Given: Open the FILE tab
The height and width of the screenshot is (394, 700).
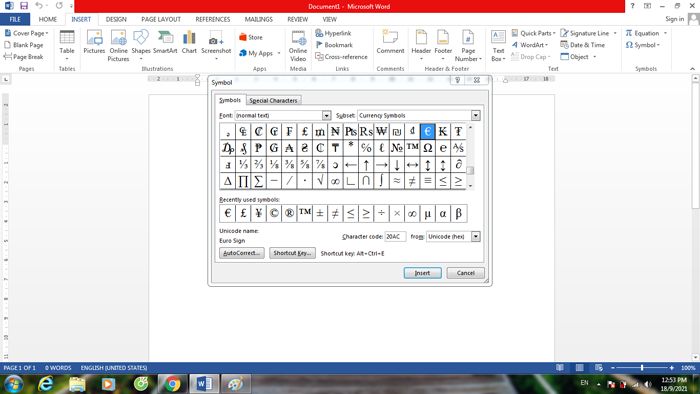Looking at the screenshot, I should (15, 19).
